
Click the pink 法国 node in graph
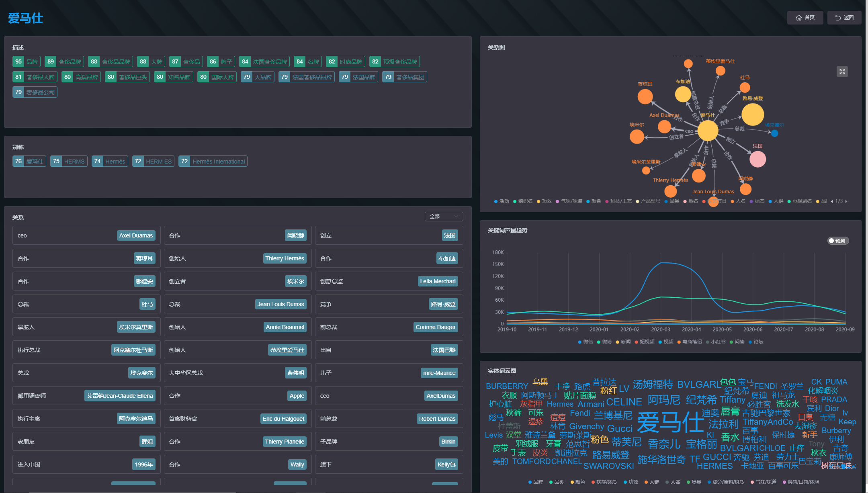tap(757, 159)
